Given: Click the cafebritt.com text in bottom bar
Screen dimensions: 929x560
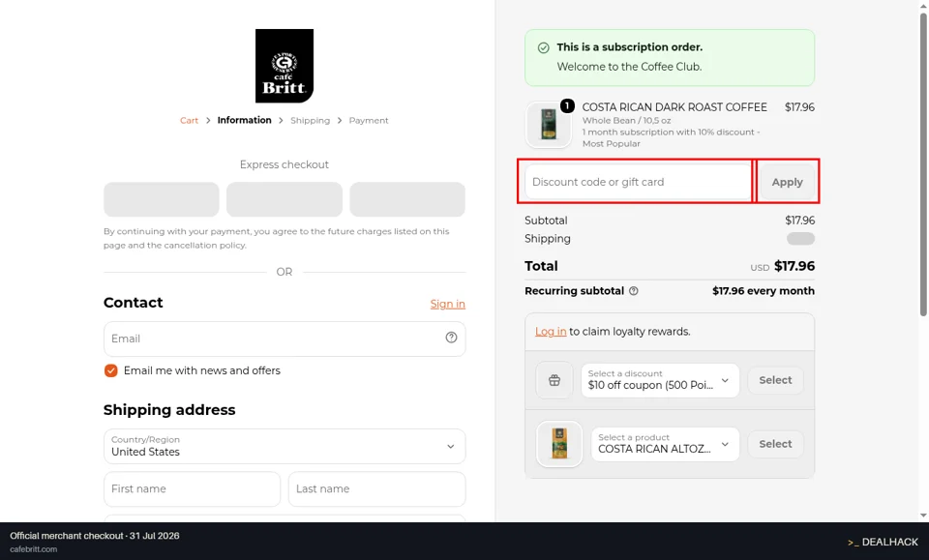Looking at the screenshot, I should pos(34,549).
